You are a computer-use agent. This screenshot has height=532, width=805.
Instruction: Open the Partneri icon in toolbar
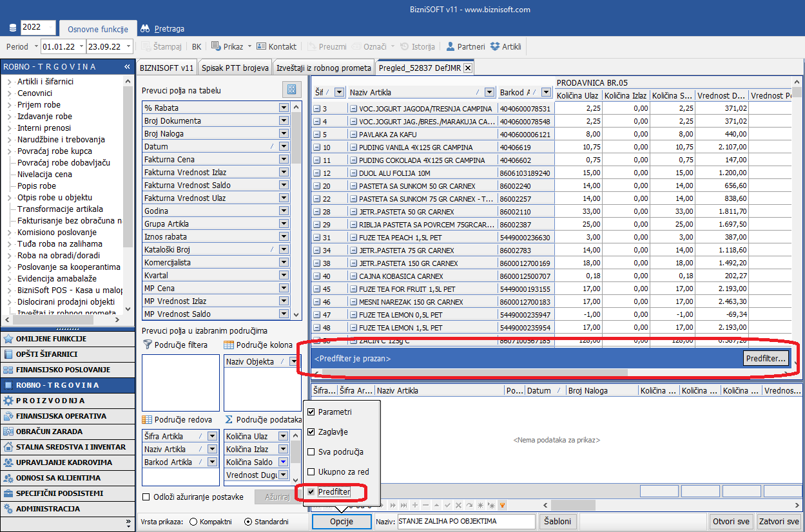(451, 46)
